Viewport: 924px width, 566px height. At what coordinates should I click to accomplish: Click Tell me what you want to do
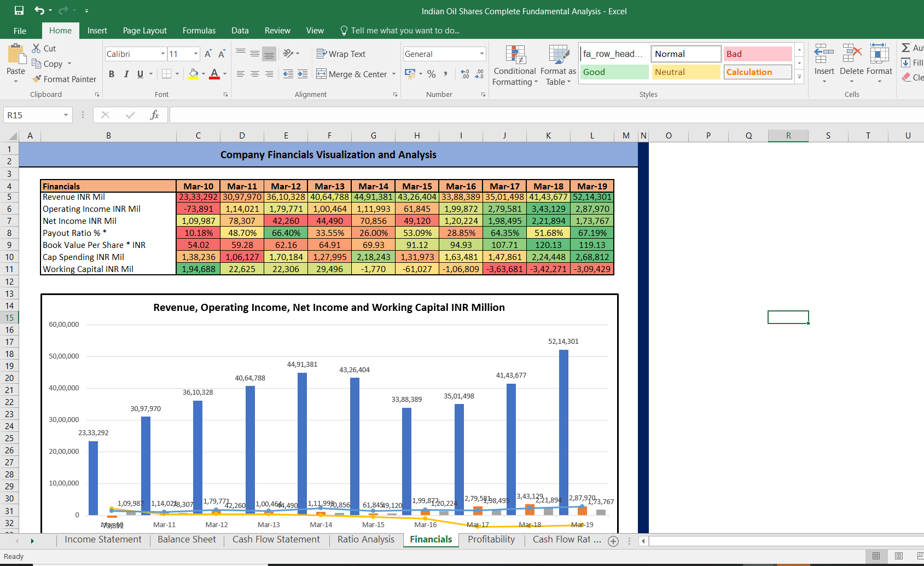point(399,31)
